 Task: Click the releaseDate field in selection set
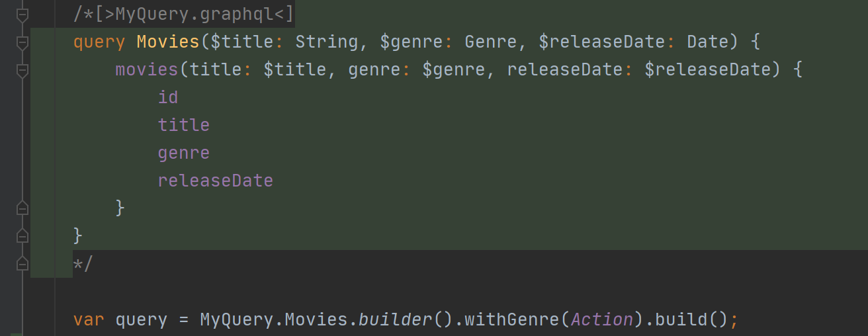tap(215, 181)
